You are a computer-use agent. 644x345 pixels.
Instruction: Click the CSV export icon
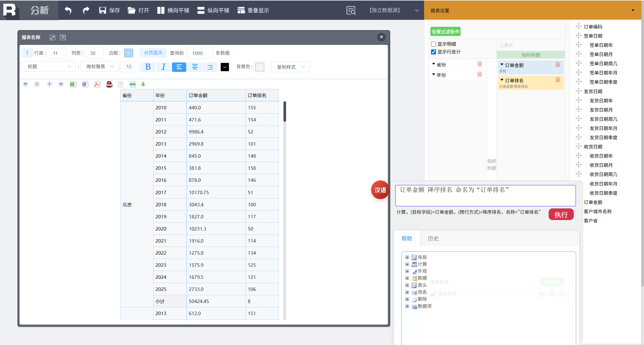133,84
